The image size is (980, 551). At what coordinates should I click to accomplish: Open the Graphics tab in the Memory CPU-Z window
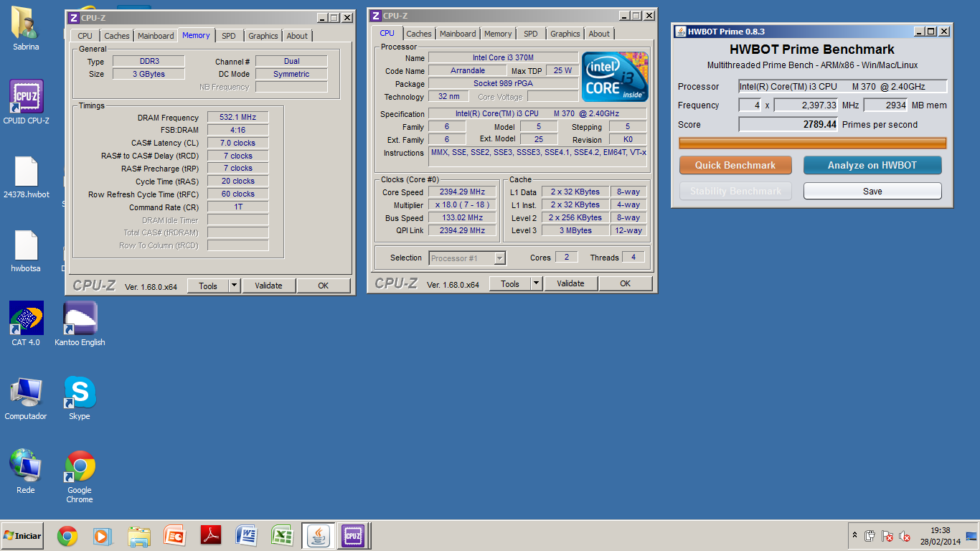[x=263, y=36]
